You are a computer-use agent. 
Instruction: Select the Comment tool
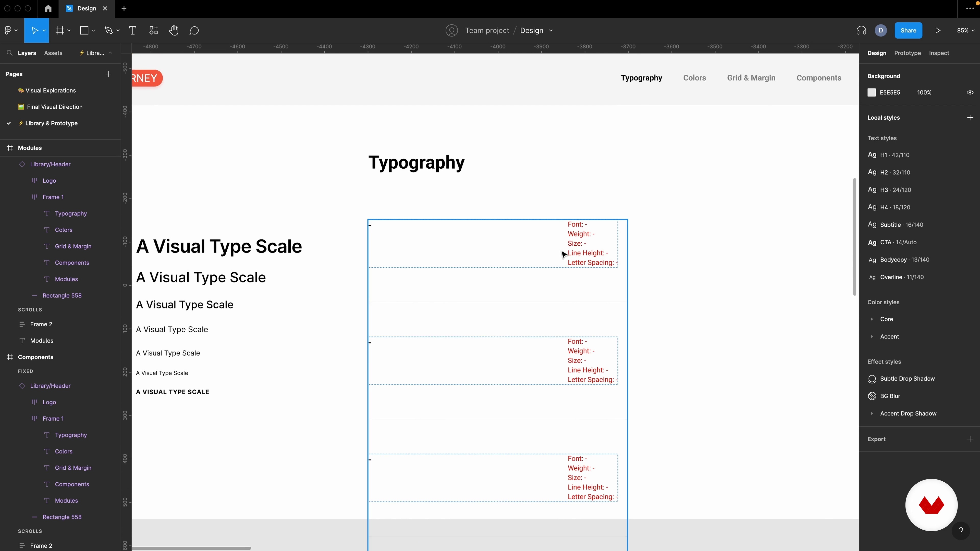pos(194,30)
